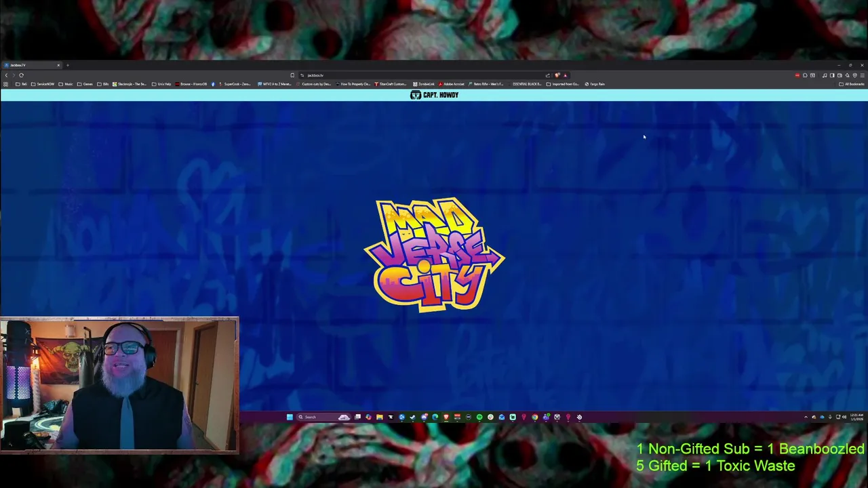
Task: Open Spotify from the taskbar
Action: coord(479,417)
